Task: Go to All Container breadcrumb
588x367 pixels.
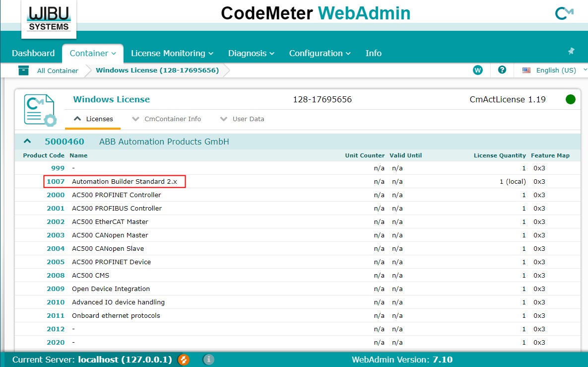Action: click(x=58, y=71)
